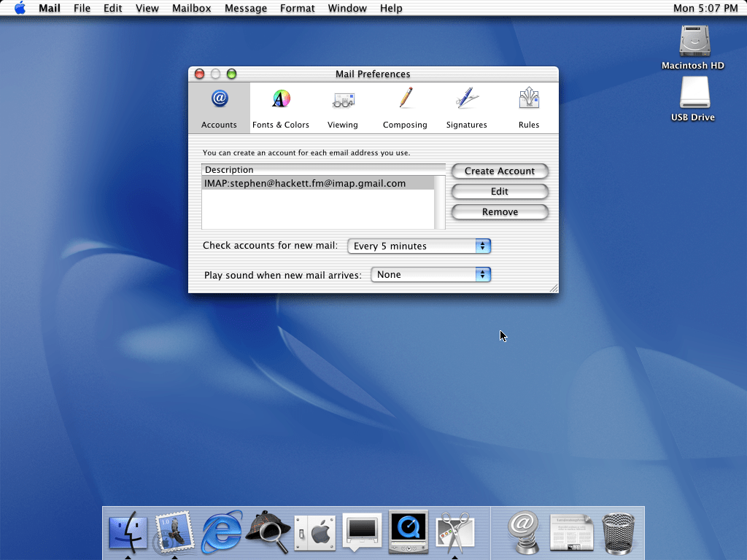
Task: Launch Internet Explorer from the Dock
Action: 222,532
